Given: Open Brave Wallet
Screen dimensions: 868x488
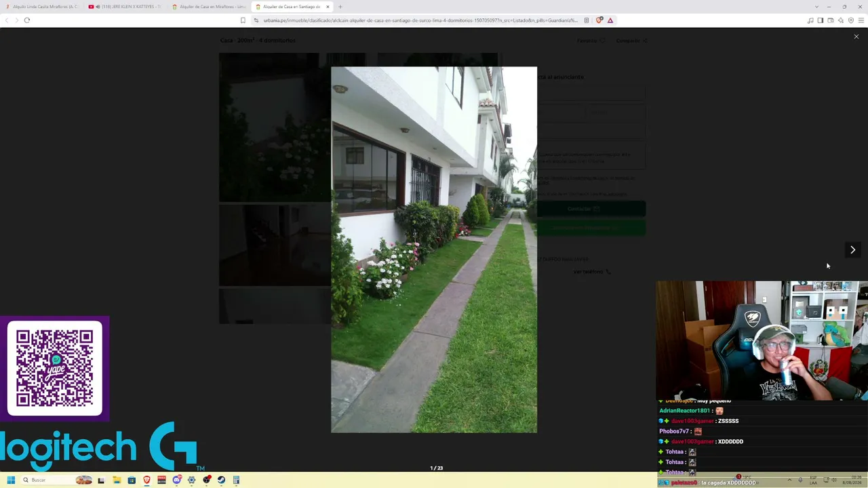Looking at the screenshot, I should click(831, 20).
